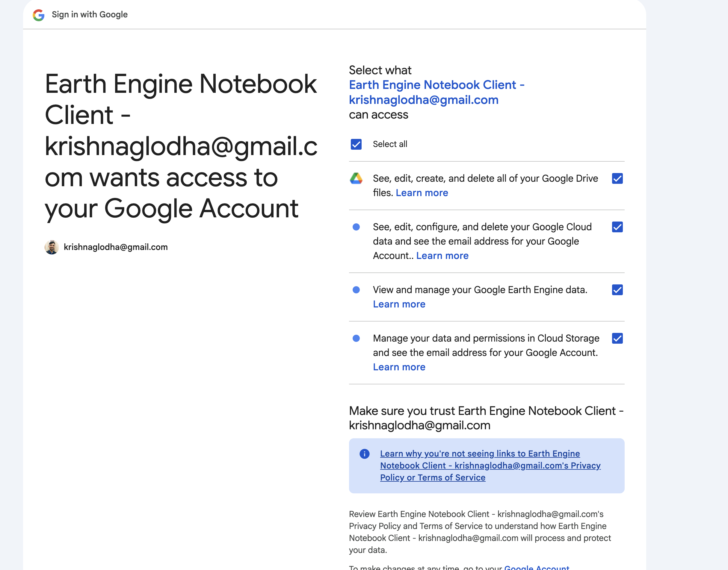The width and height of the screenshot is (728, 570).
Task: Uncheck the Google Cloud data permission checkbox
Action: [x=617, y=227]
